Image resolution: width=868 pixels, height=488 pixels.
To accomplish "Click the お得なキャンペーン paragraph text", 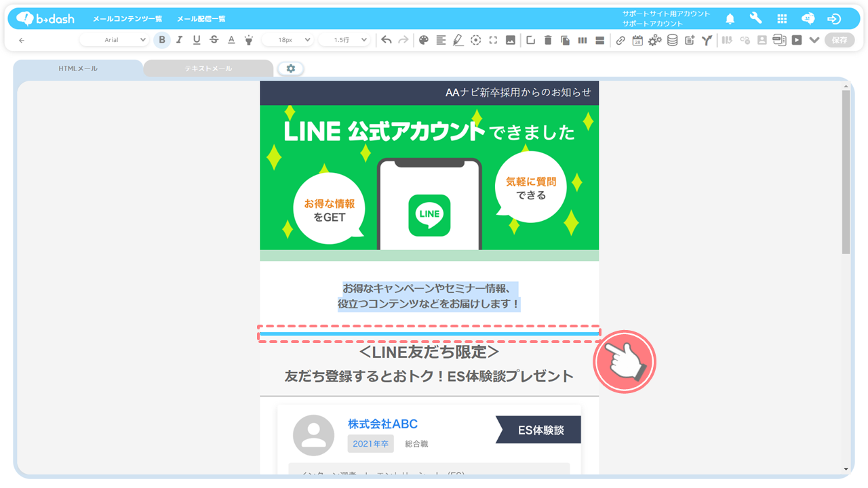I will tap(429, 296).
